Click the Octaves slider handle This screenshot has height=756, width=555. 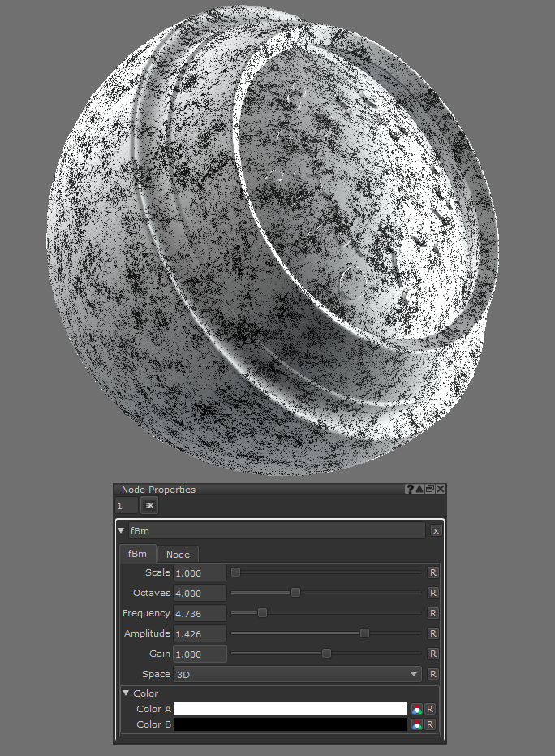pyautogui.click(x=295, y=593)
